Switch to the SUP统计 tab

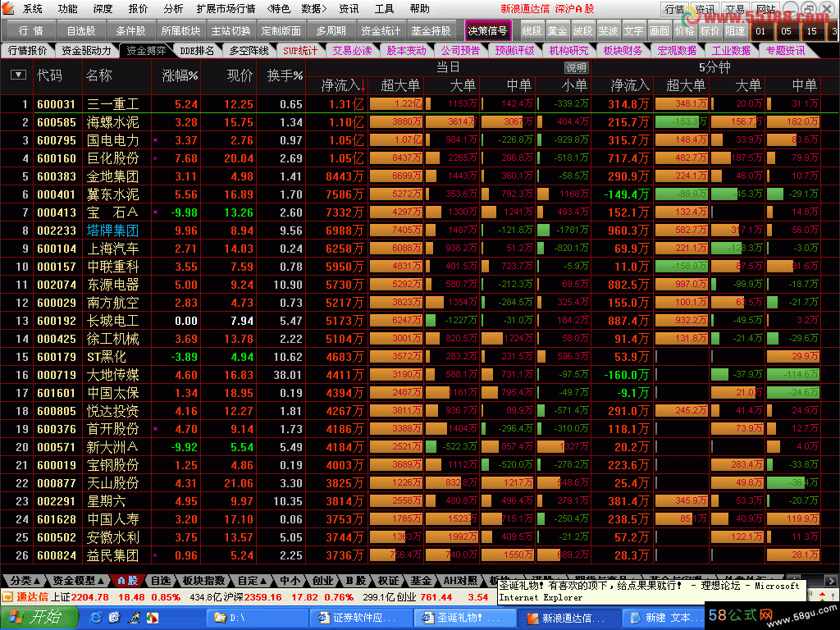tap(300, 50)
